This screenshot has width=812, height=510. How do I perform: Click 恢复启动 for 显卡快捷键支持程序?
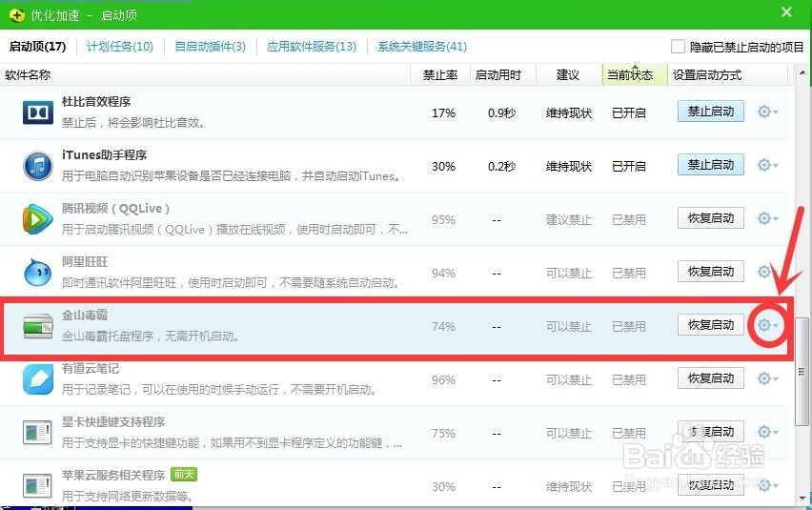(711, 431)
